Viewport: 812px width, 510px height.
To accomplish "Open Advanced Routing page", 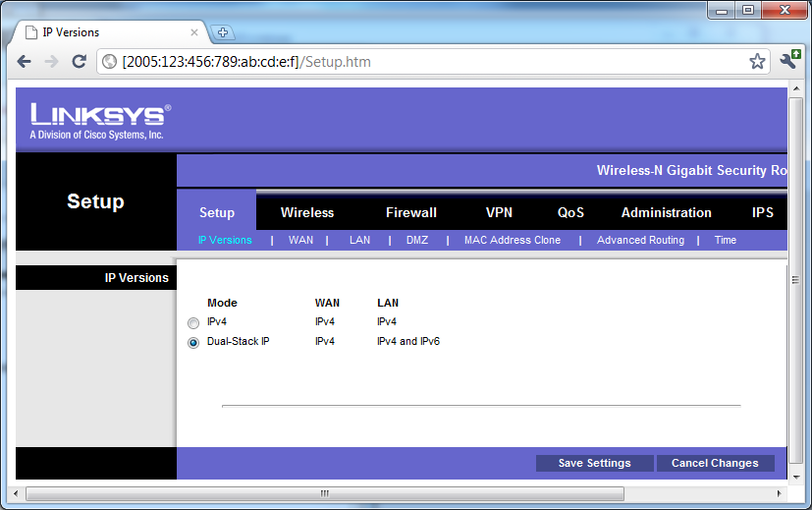I will click(640, 240).
